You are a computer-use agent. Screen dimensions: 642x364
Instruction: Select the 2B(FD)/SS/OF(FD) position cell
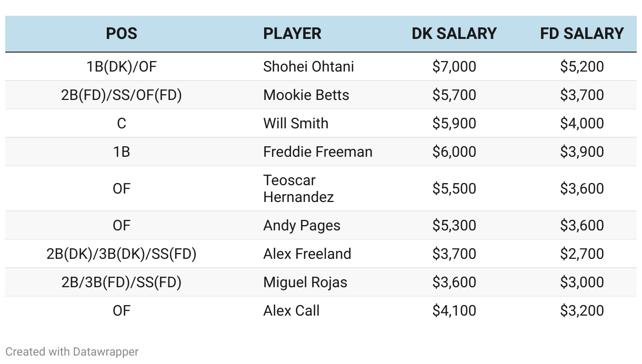122,95
